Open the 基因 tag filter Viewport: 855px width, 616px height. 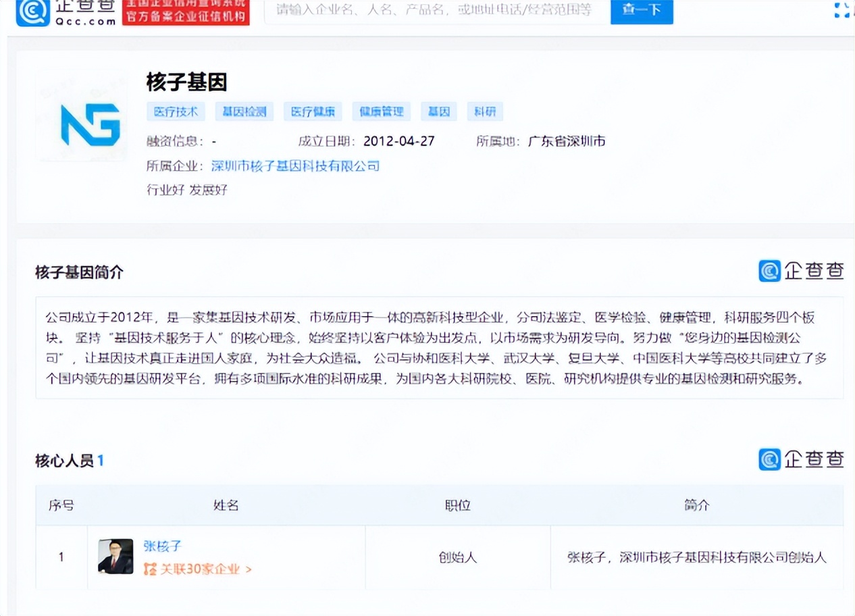(438, 111)
